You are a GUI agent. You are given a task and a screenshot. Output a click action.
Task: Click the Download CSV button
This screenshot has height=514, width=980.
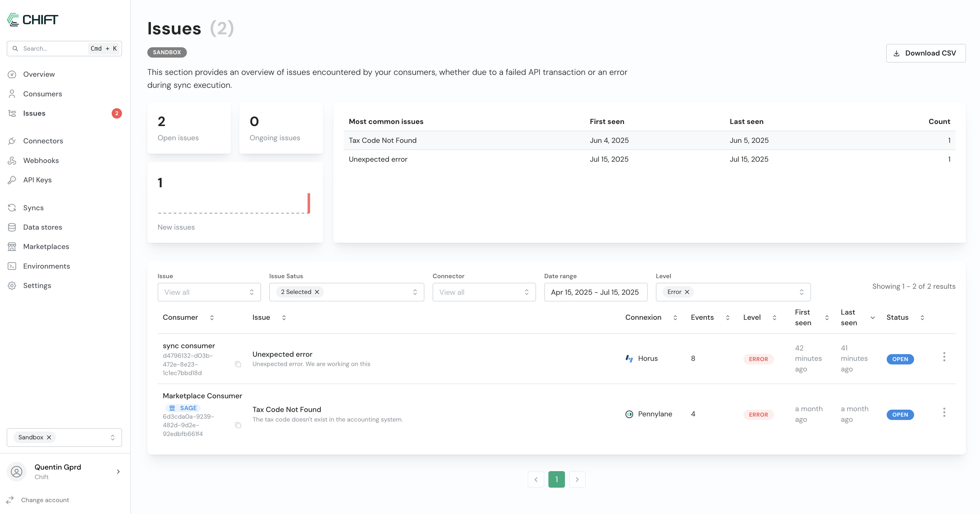925,53
